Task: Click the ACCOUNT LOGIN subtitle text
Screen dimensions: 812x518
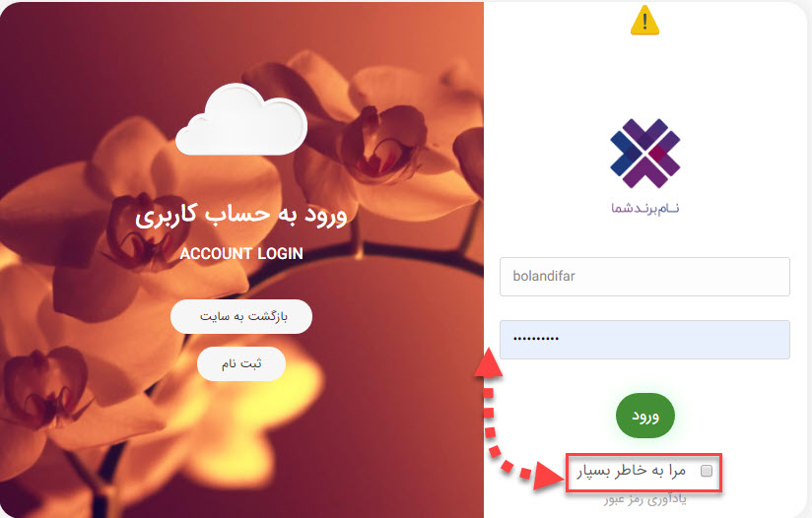Action: click(241, 253)
